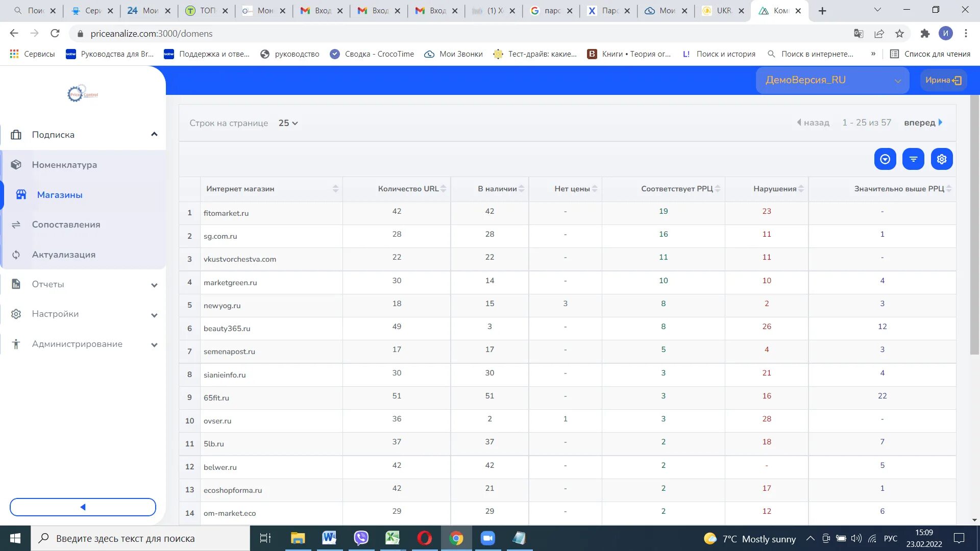Screen dimensions: 980x551
Task: Open rows per page dropdown showing 25
Action: tap(288, 123)
